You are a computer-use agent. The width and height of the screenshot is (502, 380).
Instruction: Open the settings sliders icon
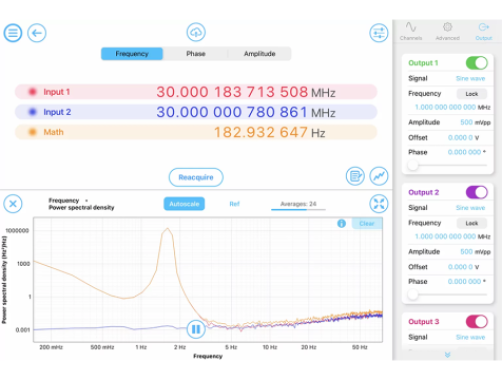coord(379,33)
